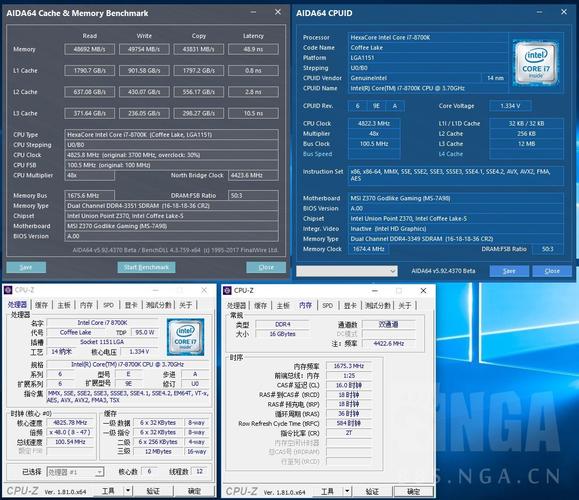Open SPD tab in right CPU-Z

coord(328,305)
